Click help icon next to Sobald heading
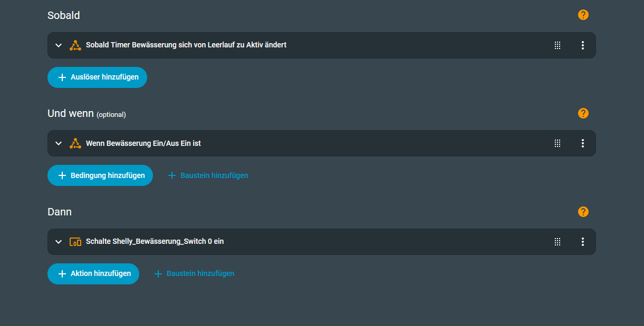 click(583, 15)
